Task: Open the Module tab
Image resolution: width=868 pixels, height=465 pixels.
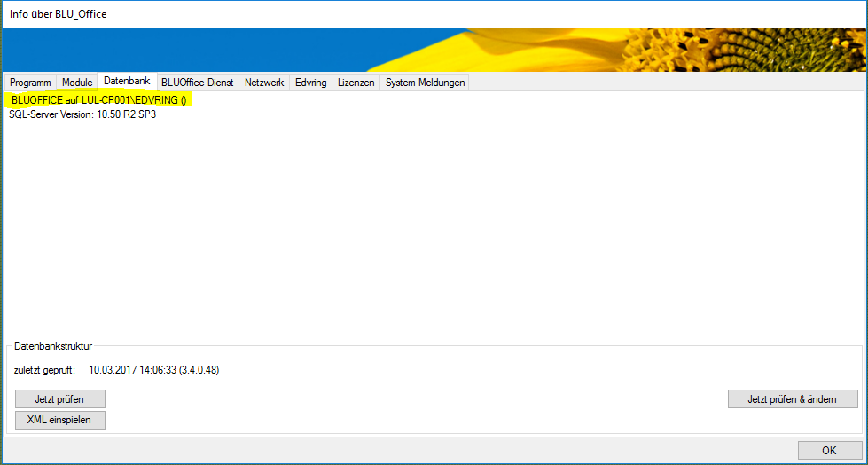Action: point(77,82)
